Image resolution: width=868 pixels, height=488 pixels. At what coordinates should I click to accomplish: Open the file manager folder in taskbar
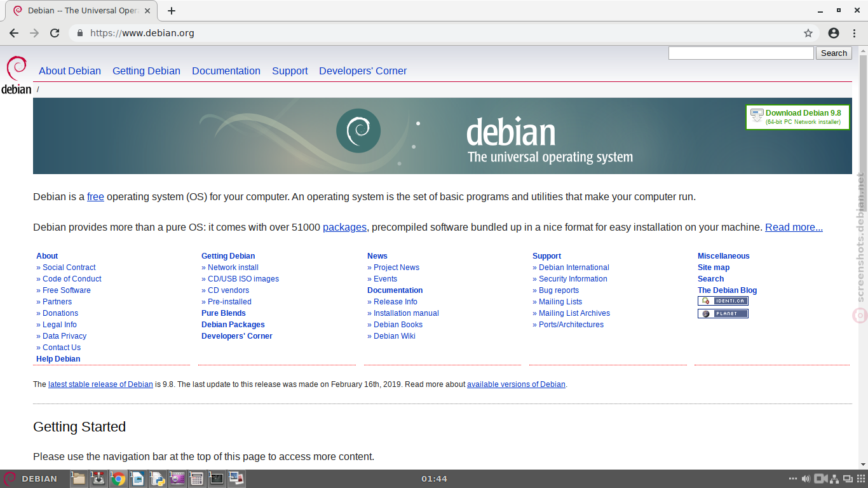[78, 479]
